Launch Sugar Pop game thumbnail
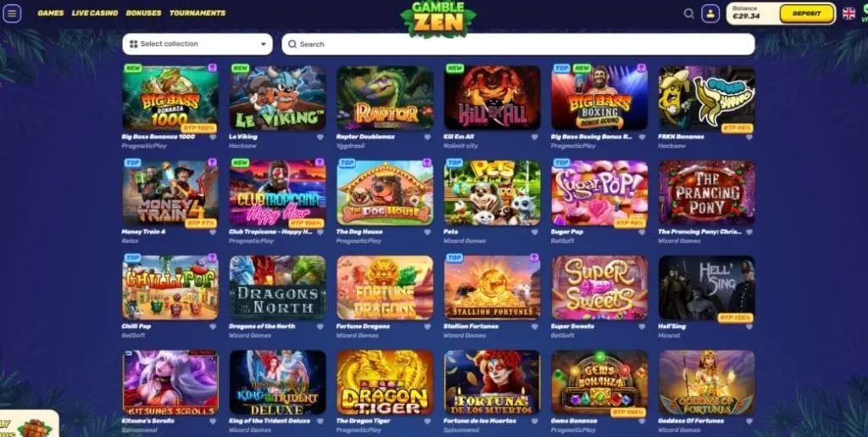Screen dimensions: 868x437 pos(599,193)
